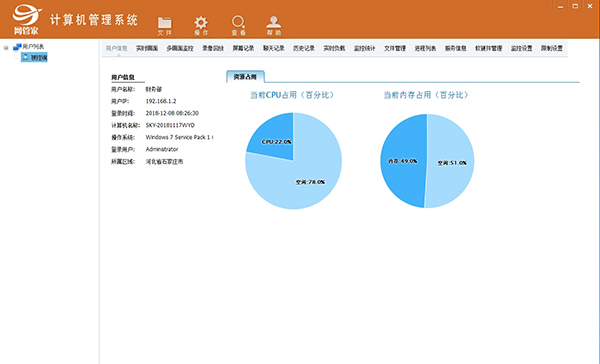Go to the 文件管理 tab
This screenshot has width=600, height=364.
[395, 48]
